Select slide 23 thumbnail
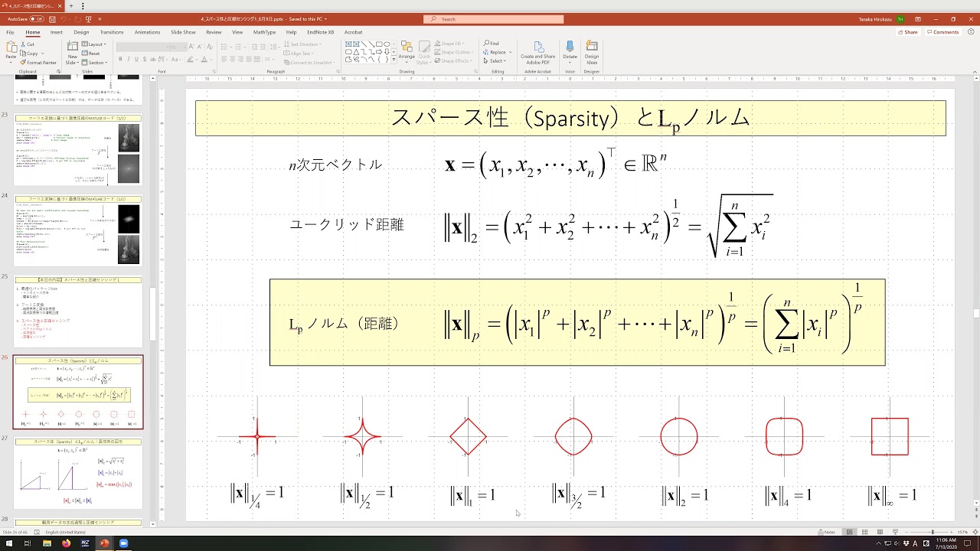Image resolution: width=980 pixels, height=551 pixels. coord(78,150)
